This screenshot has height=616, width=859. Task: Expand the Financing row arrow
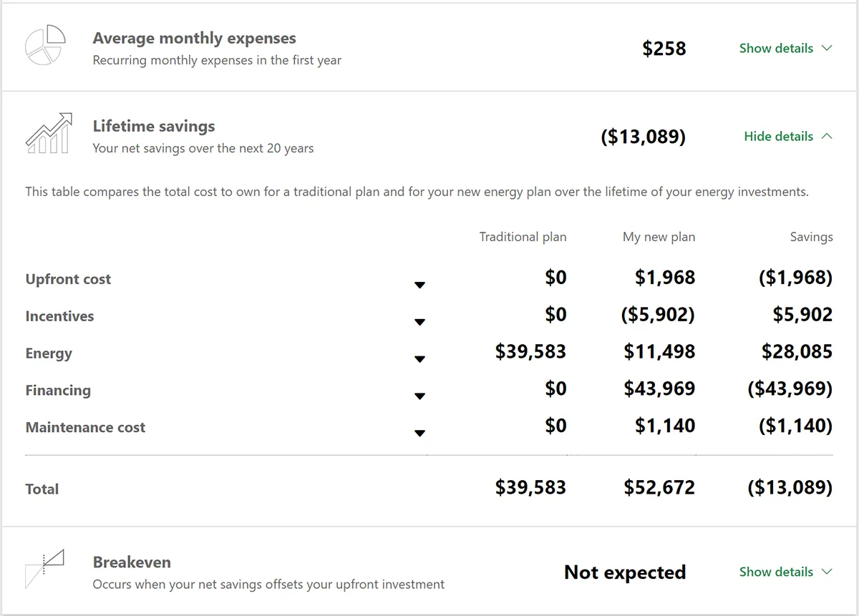(419, 396)
